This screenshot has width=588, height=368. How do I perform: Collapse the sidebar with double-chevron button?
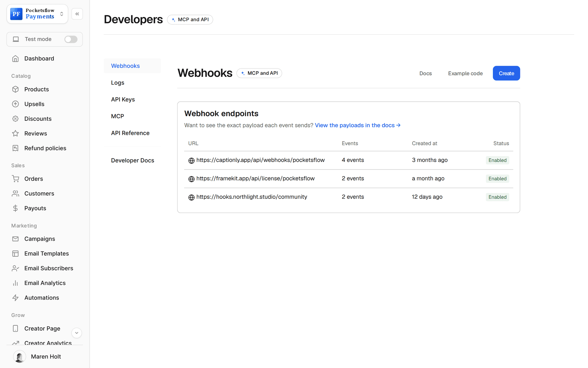click(x=77, y=14)
